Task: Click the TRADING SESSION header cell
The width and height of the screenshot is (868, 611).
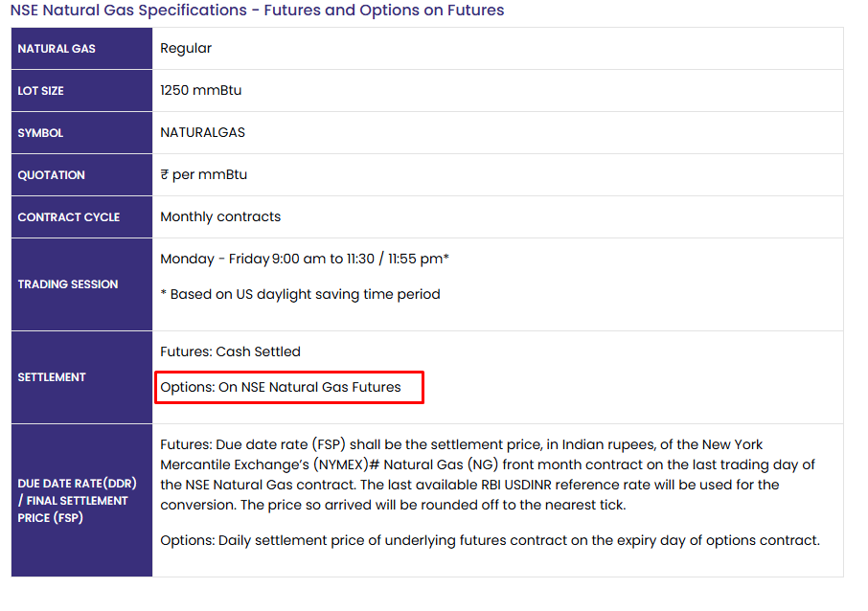Action: point(82,284)
